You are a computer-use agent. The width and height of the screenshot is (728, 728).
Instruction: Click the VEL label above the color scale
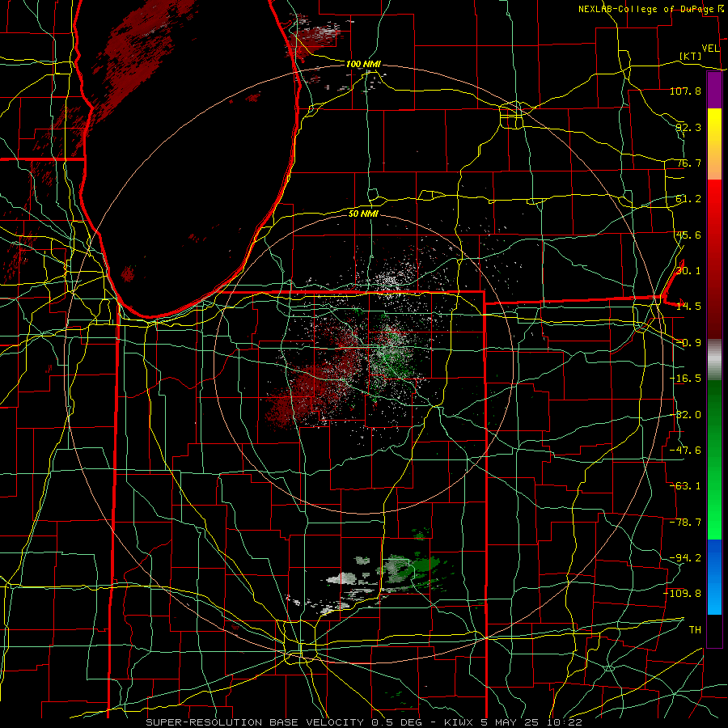pos(711,49)
